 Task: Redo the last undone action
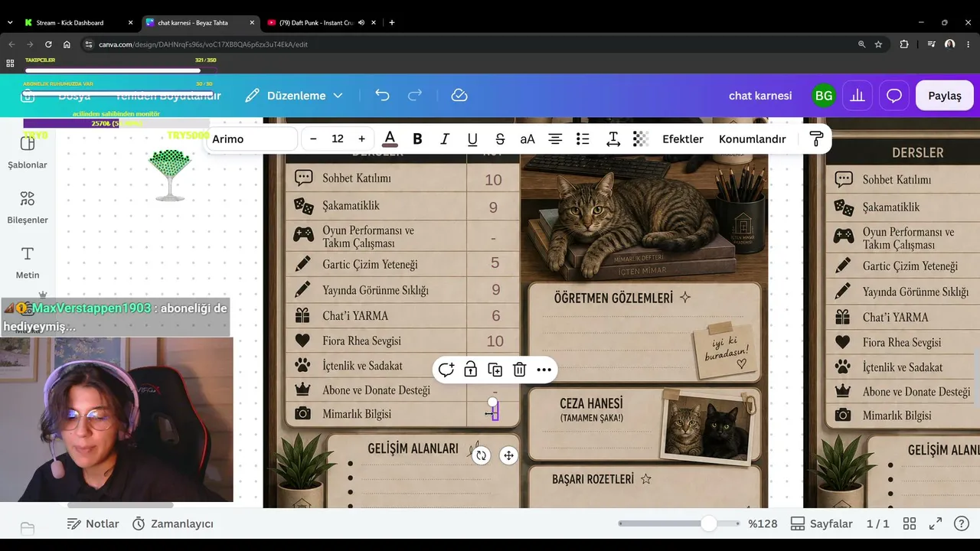click(x=415, y=96)
